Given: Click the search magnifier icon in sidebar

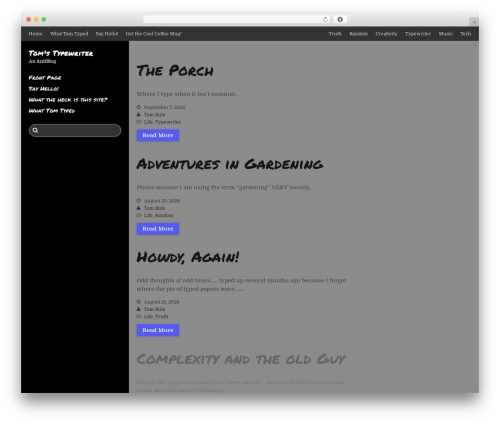Looking at the screenshot, I should (35, 130).
